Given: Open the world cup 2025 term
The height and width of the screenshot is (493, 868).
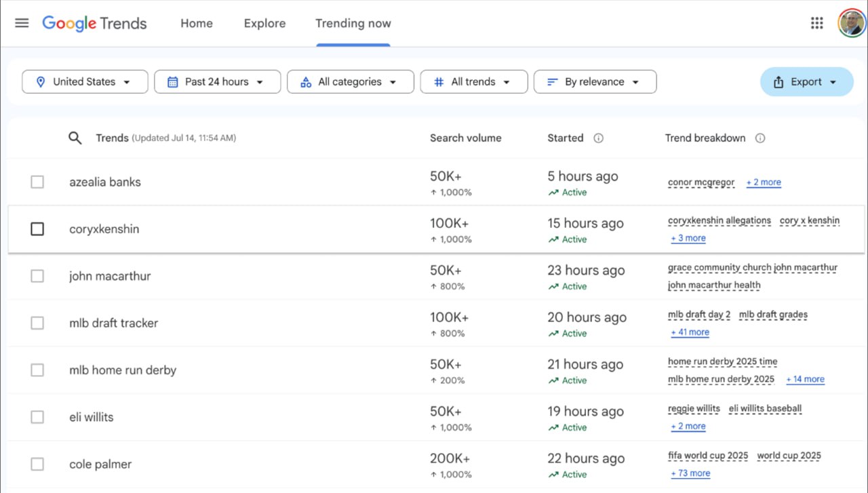Looking at the screenshot, I should (x=789, y=456).
